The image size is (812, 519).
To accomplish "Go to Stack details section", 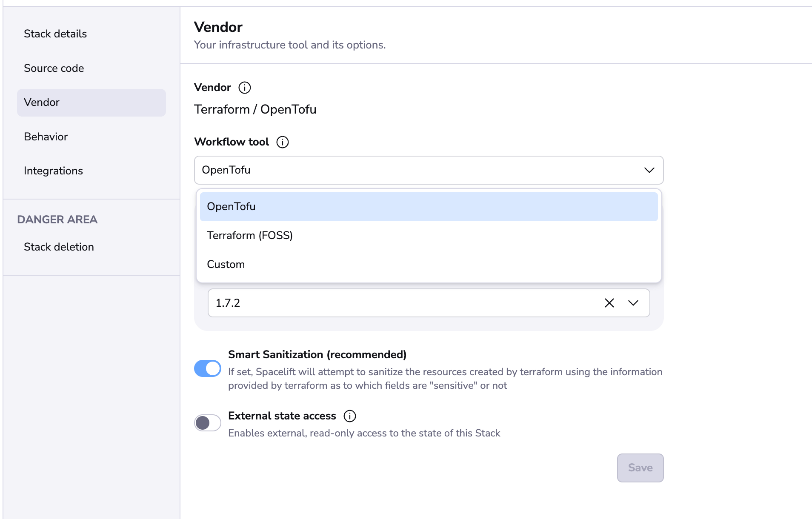I will (55, 34).
